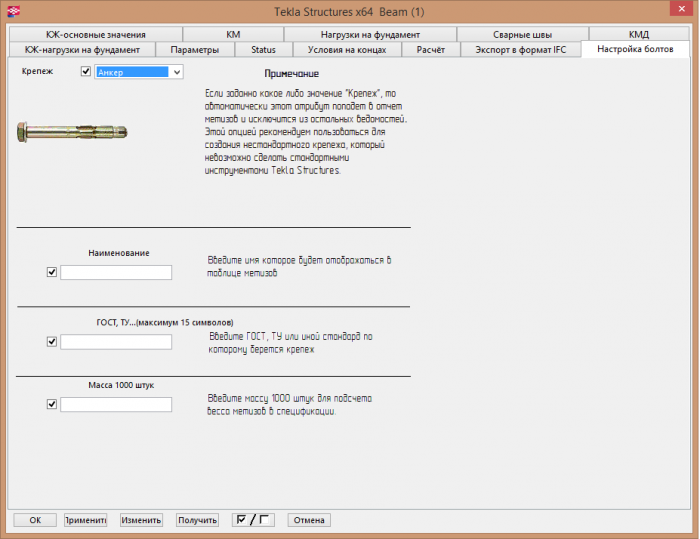Open the КМД tab
The image size is (700, 539).
click(x=639, y=34)
